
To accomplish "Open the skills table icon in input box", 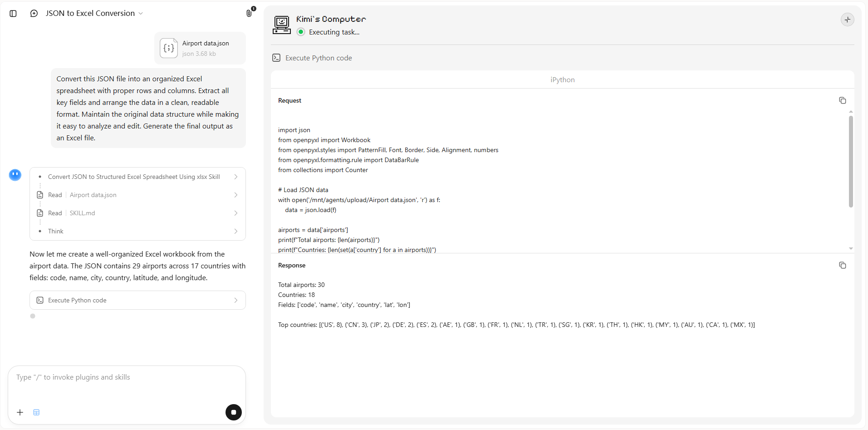I will 36,412.
